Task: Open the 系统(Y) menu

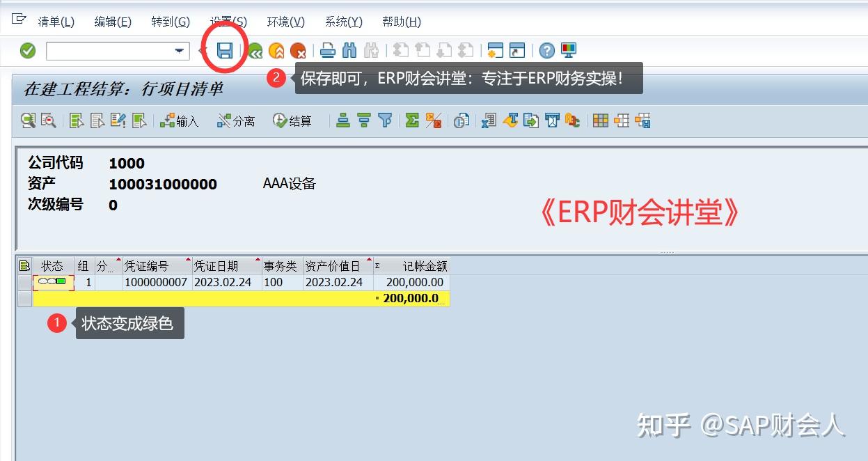Action: click(x=343, y=21)
